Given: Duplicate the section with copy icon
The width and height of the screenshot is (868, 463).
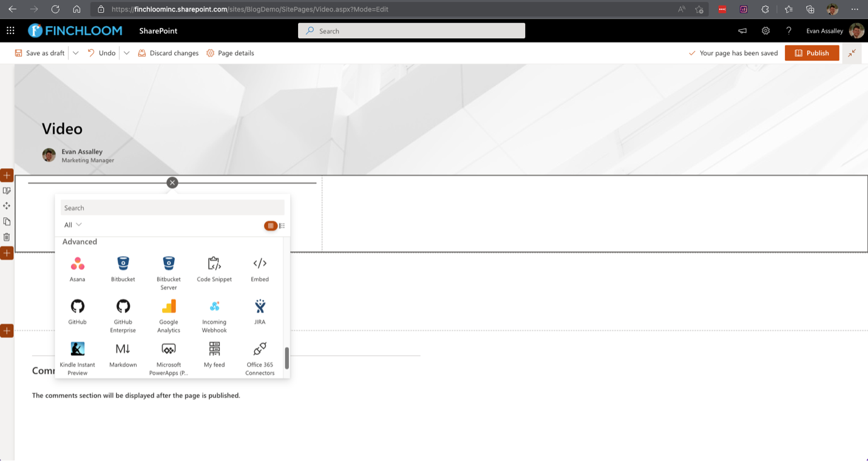Looking at the screenshot, I should pyautogui.click(x=7, y=221).
